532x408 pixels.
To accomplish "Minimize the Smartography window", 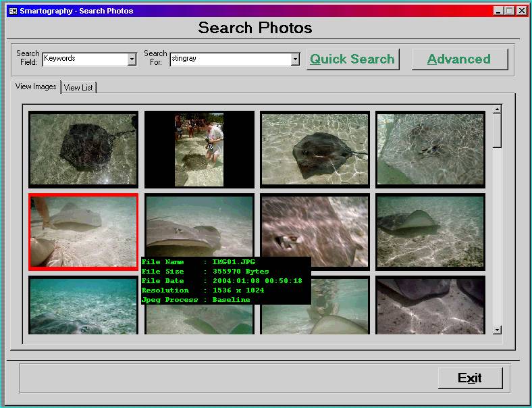I will [x=498, y=11].
